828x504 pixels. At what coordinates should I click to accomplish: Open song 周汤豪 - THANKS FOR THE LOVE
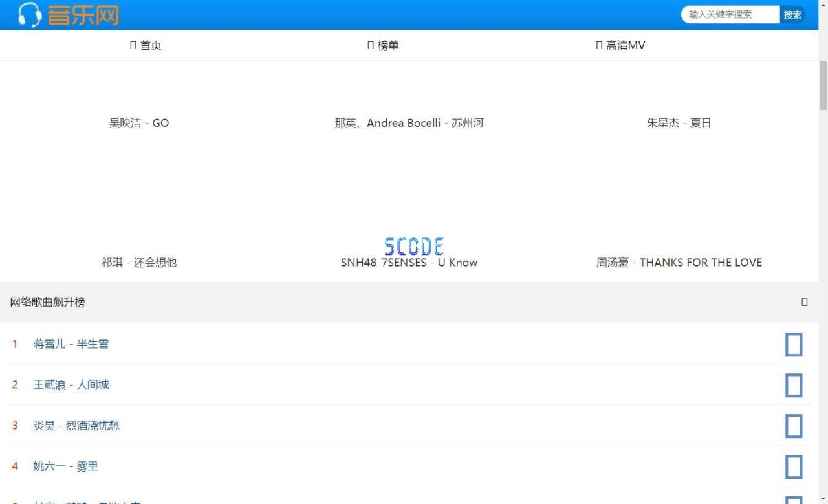679,262
